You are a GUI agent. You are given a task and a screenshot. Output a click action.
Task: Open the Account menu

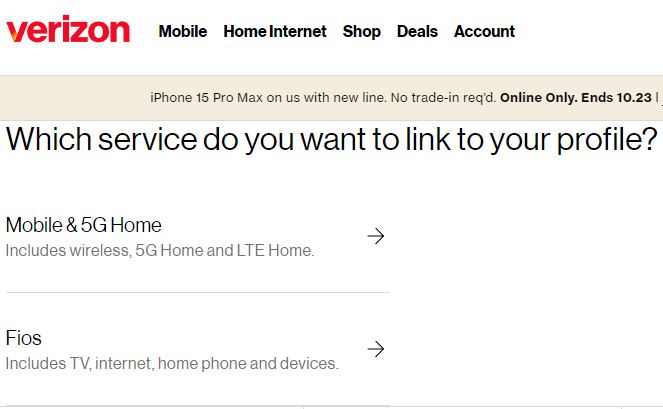pos(484,31)
